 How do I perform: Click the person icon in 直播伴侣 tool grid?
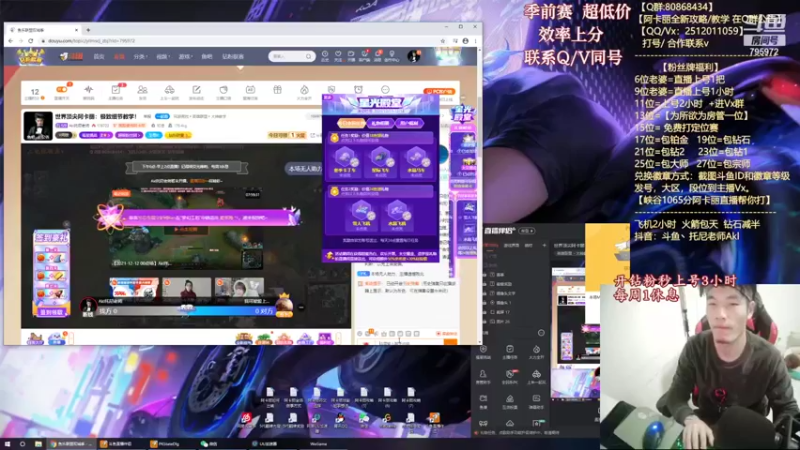coord(483,376)
